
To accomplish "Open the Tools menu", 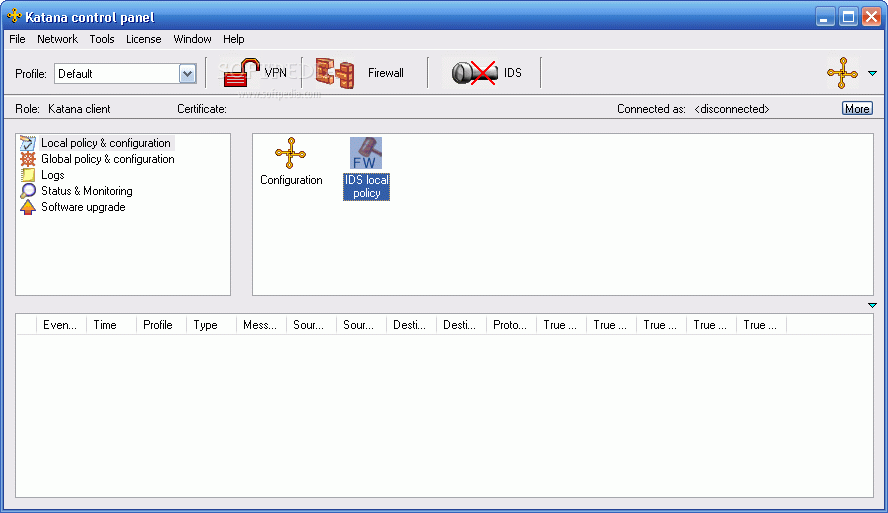I will [102, 39].
